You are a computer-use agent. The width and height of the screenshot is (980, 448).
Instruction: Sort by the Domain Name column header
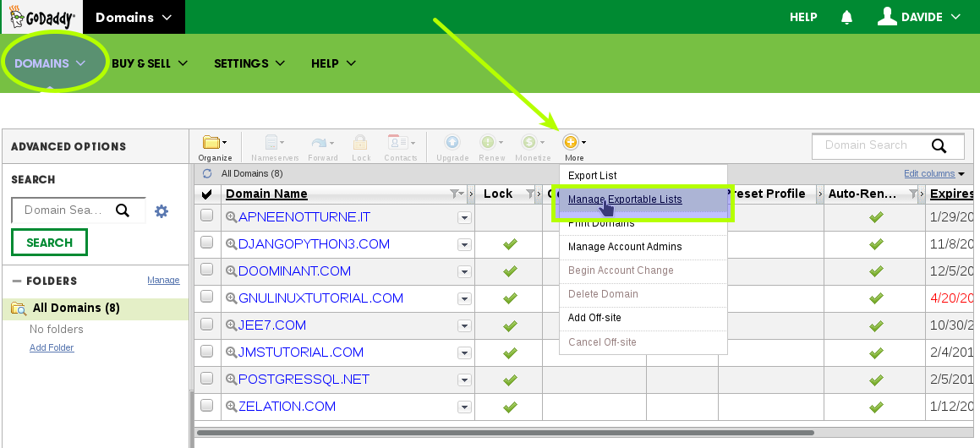coord(266,194)
